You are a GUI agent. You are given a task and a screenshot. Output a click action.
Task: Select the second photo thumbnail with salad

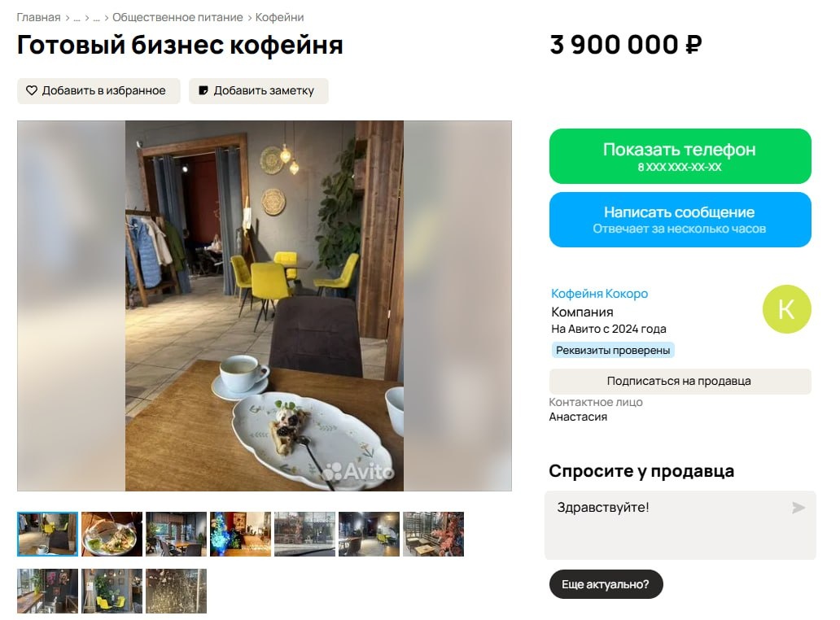tap(112, 534)
